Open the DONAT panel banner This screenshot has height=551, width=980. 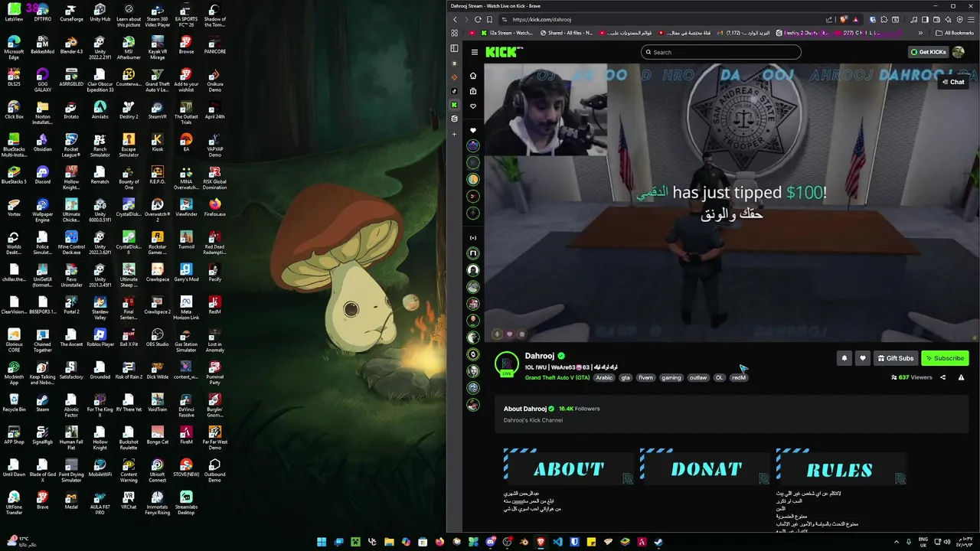(705, 467)
